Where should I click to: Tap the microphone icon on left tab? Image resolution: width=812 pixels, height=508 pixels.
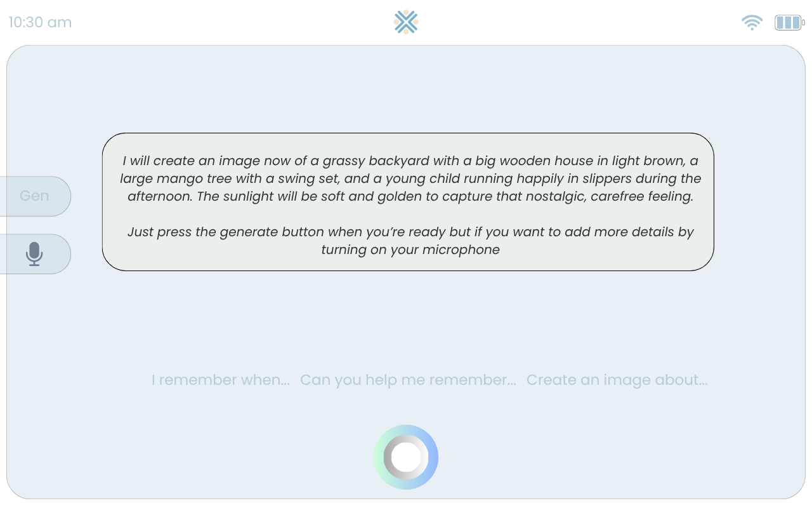point(34,254)
